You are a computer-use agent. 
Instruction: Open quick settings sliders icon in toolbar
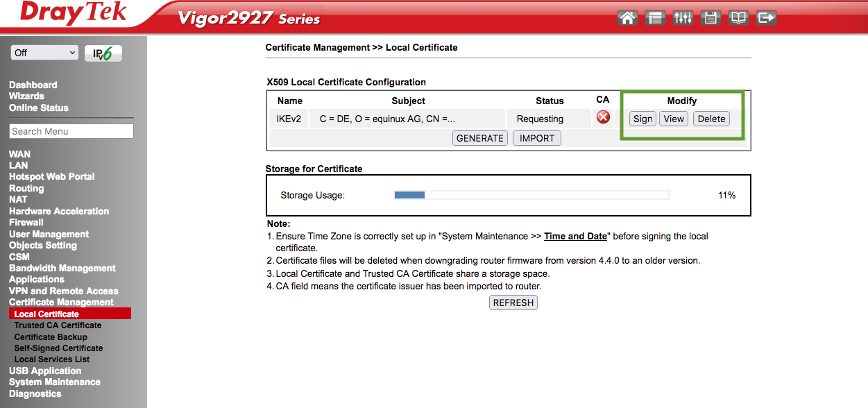(683, 17)
